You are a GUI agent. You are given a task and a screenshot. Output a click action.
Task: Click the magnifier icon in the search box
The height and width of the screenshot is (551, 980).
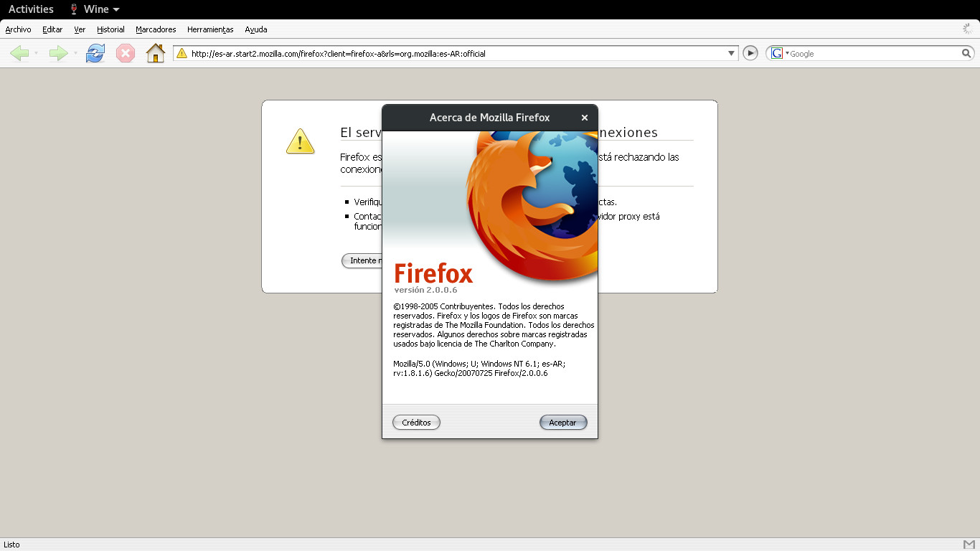[x=966, y=53]
